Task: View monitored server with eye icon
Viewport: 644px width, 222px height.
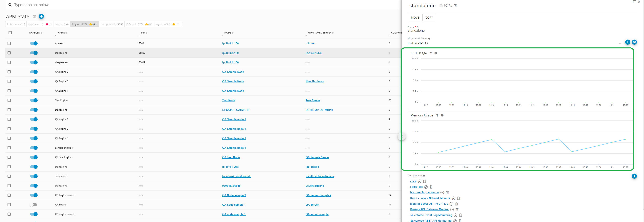Action: click(x=634, y=42)
